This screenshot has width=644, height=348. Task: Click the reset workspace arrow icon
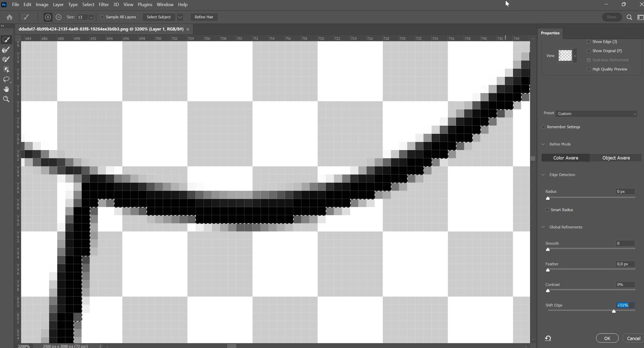[548, 338]
